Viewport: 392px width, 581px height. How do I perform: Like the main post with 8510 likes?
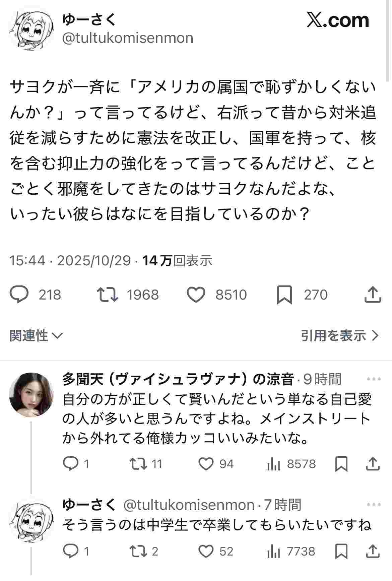[x=195, y=295]
